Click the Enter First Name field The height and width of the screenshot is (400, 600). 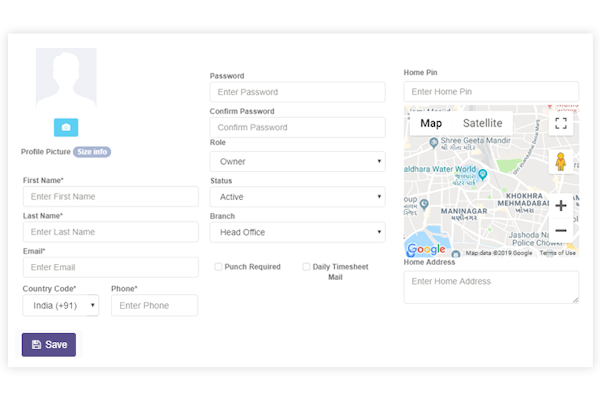click(x=110, y=196)
